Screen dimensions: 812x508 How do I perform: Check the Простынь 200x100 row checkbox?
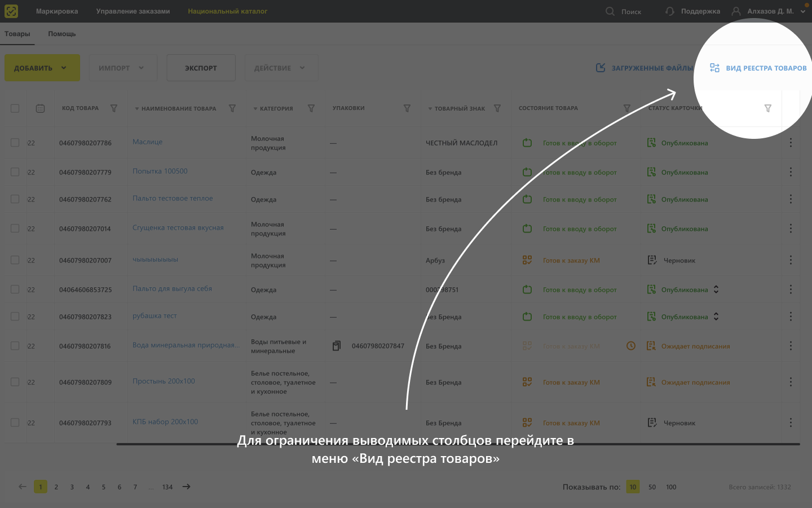pyautogui.click(x=15, y=382)
